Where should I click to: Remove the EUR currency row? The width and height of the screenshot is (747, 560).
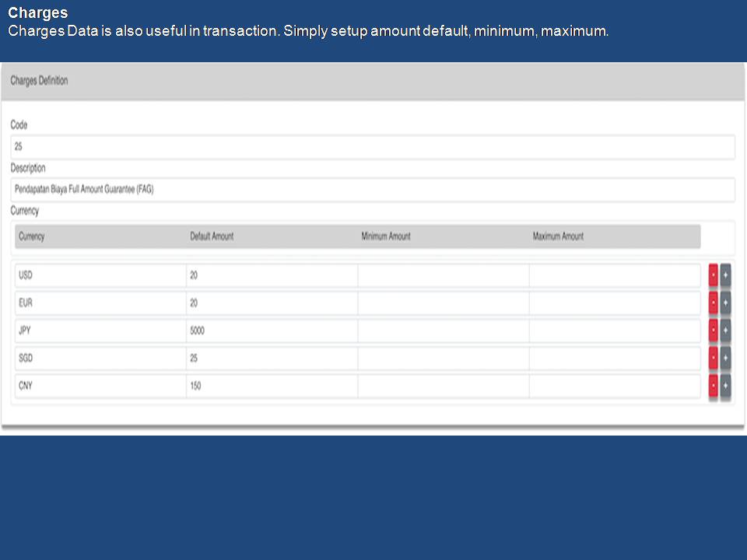pyautogui.click(x=713, y=303)
